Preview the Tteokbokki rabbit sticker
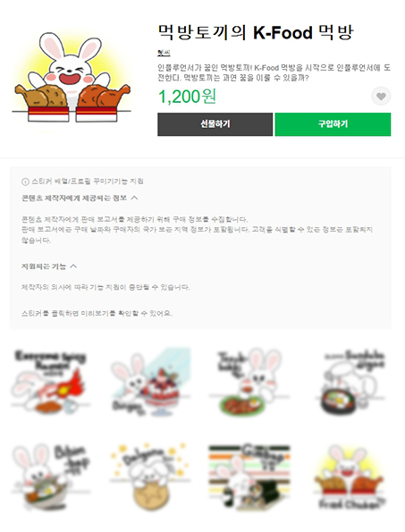Viewport: 405px width, 532px height. click(x=249, y=382)
